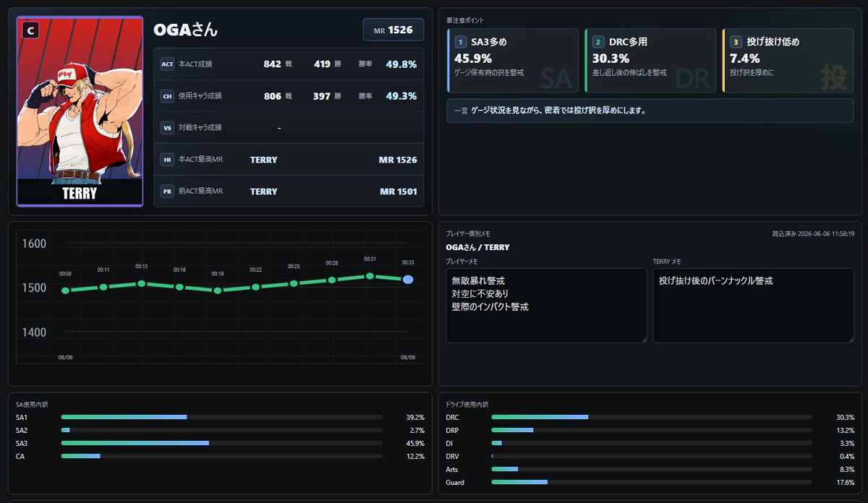
Task: Select the 00:08 point on MR chart
Action: (x=65, y=291)
